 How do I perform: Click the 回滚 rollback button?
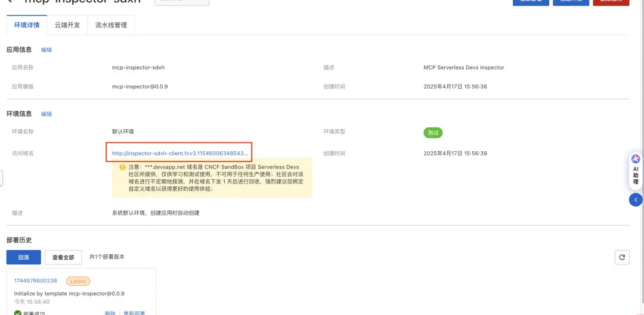pos(23,257)
